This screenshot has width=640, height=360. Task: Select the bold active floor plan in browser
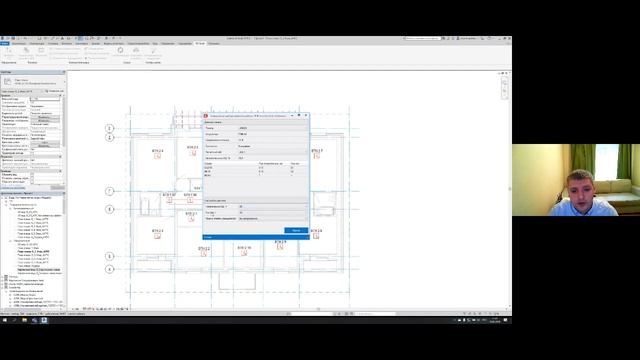[33, 252]
